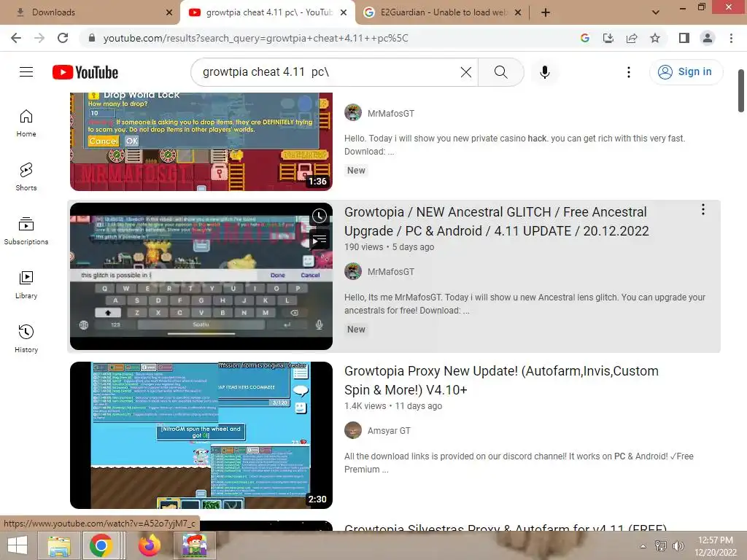747x560 pixels.
Task: Visit MrMafosGT channel under Ancestral GLITCH video
Action: [x=391, y=272]
